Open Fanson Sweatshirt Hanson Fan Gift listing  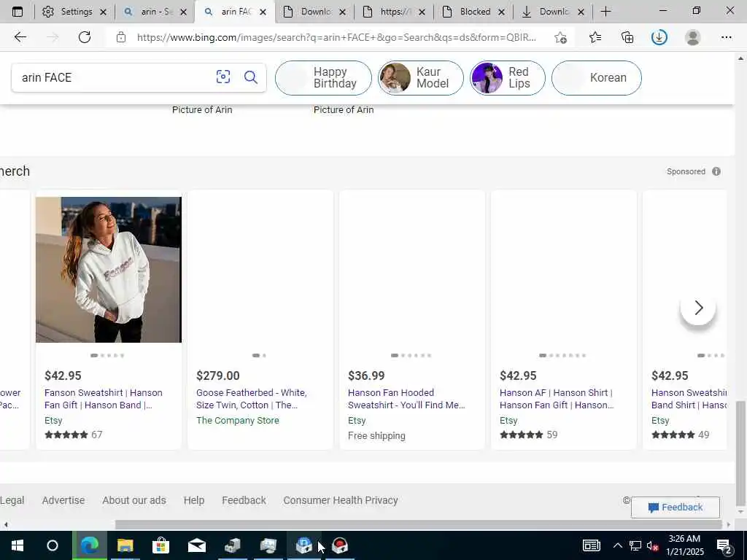(104, 399)
